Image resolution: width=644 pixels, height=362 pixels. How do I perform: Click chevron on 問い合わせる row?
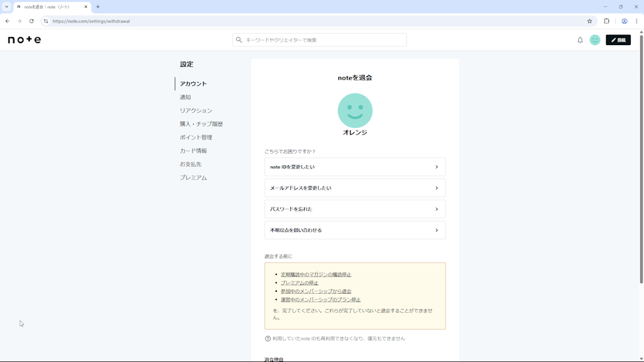pos(437,230)
